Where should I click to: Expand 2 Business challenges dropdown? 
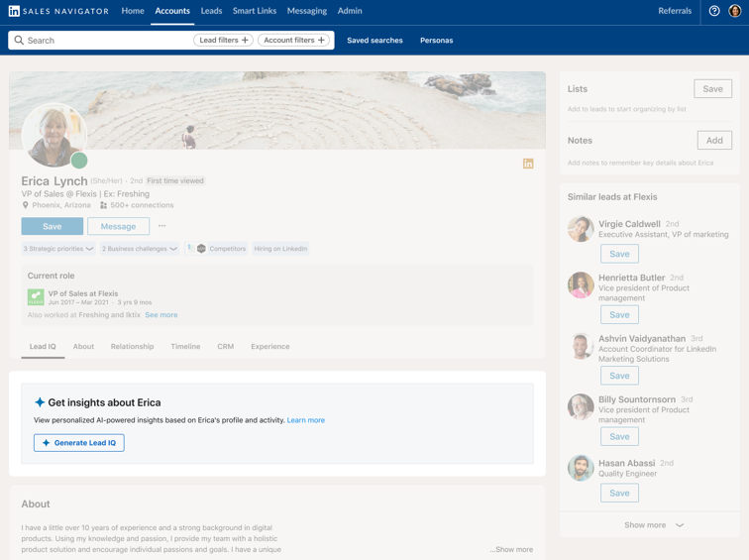click(140, 249)
